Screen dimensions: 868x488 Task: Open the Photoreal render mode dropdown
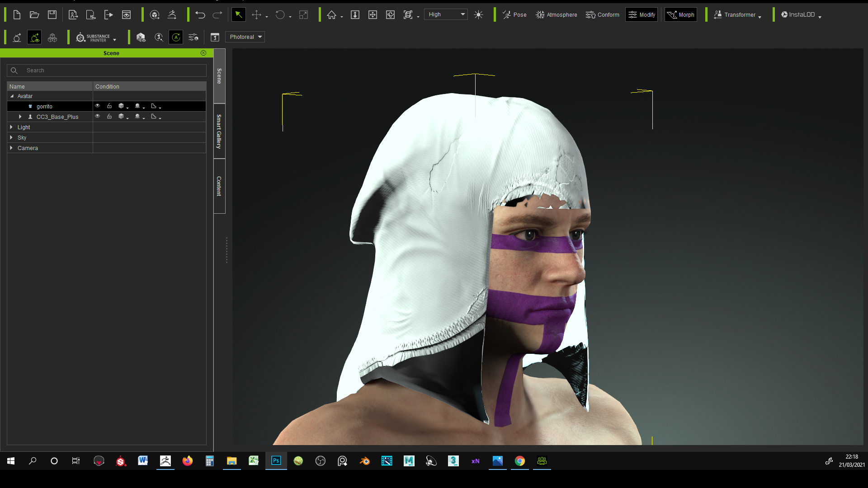245,37
